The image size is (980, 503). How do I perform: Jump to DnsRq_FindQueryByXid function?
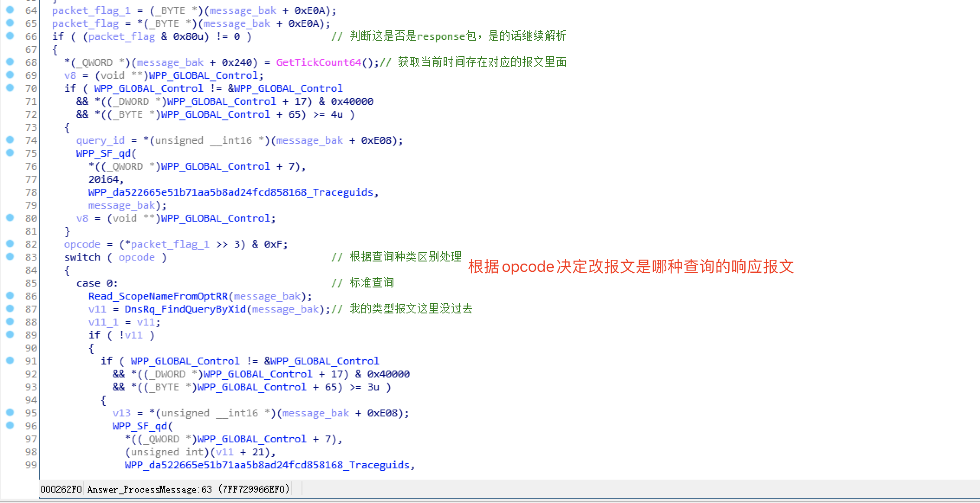(x=185, y=309)
